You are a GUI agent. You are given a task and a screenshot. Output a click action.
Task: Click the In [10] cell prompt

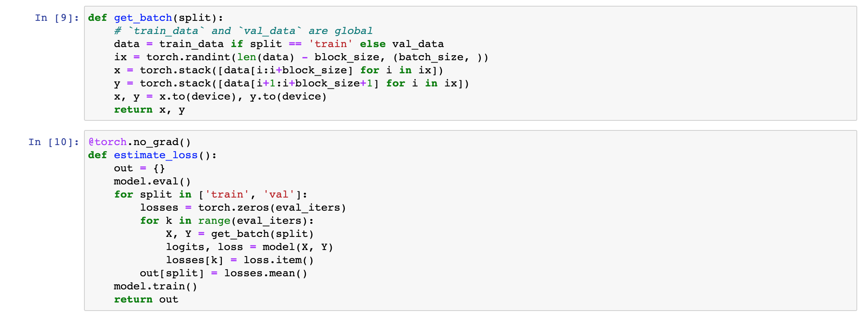click(54, 142)
